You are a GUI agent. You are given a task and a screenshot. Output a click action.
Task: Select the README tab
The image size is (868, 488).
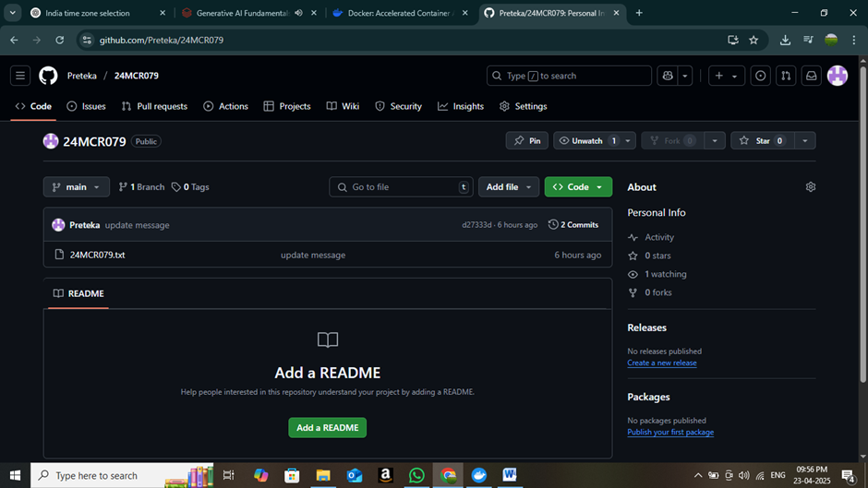(x=78, y=293)
